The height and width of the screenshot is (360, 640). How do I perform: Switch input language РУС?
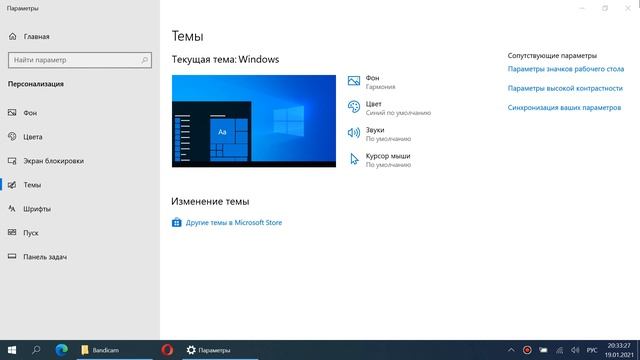pos(592,350)
